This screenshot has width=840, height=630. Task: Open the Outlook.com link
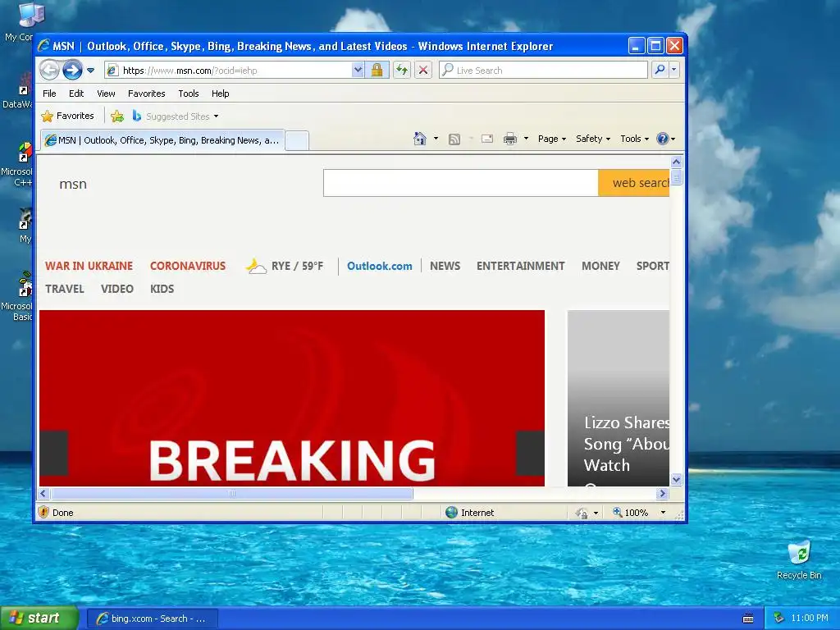(x=379, y=266)
